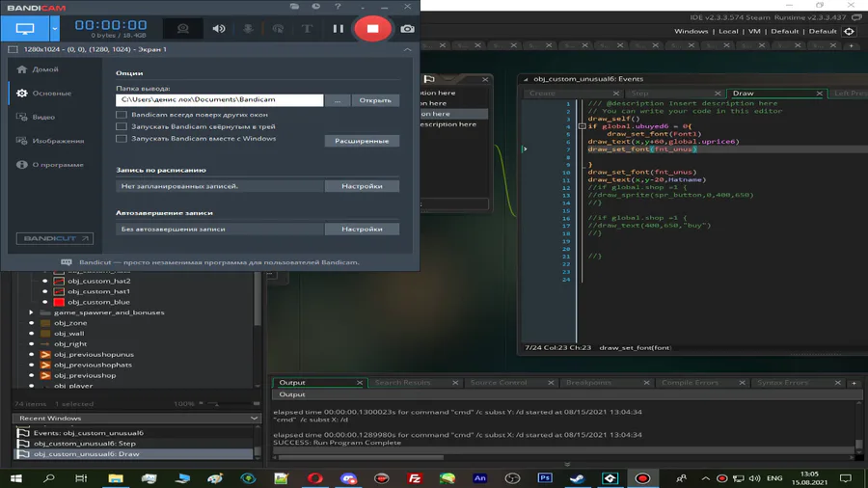This screenshot has height=488, width=868.
Task: Select obj_wall in the asset tree
Action: (69, 333)
